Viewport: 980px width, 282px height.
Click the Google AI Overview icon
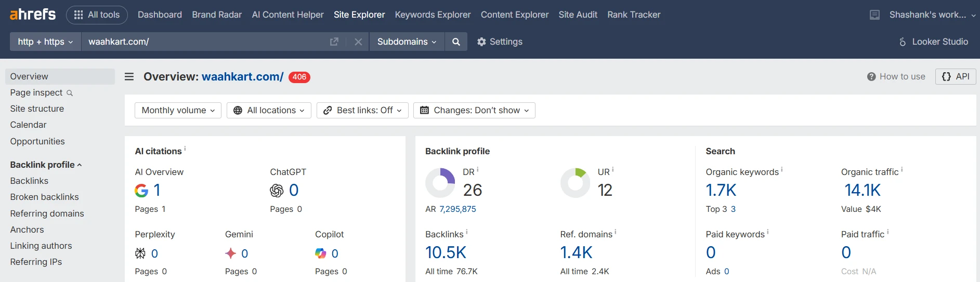click(141, 191)
